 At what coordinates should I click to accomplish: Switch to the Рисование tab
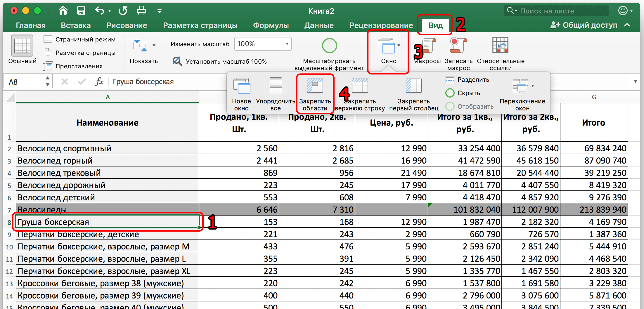(x=127, y=25)
